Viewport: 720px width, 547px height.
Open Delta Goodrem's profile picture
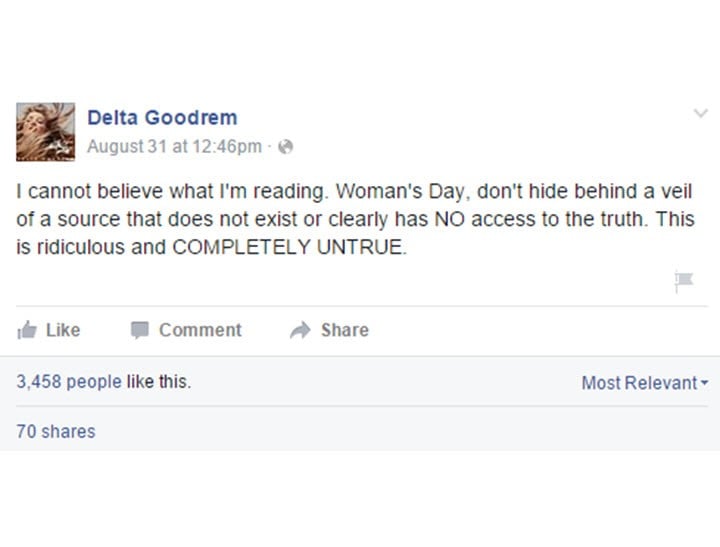point(45,132)
